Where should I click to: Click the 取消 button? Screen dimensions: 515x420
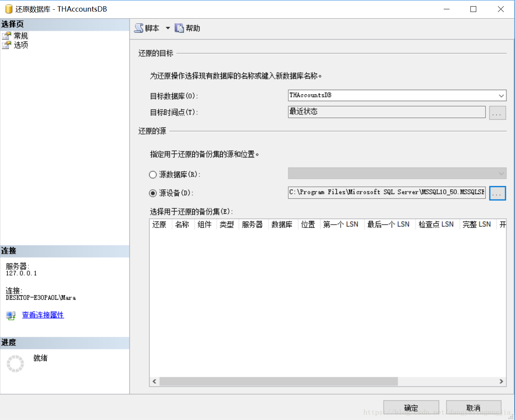click(x=474, y=408)
